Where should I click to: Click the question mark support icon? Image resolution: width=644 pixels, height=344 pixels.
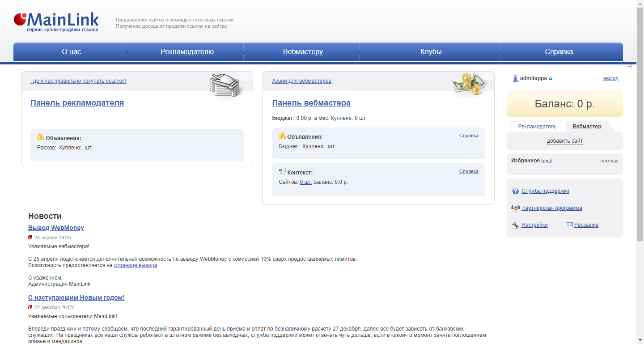pyautogui.click(x=516, y=191)
